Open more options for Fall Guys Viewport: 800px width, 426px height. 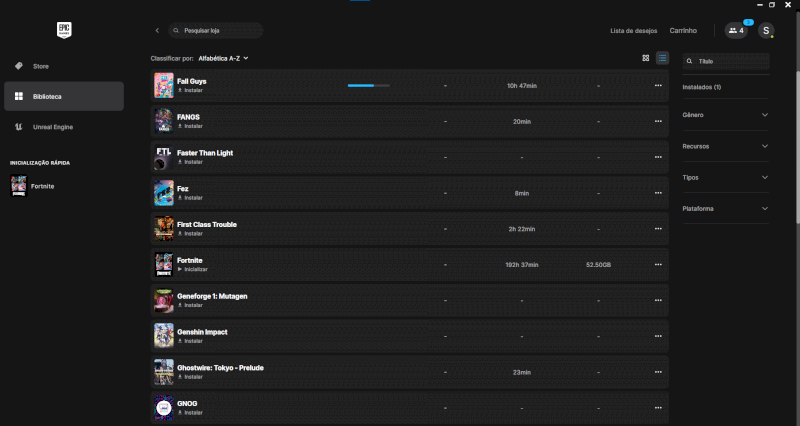658,86
